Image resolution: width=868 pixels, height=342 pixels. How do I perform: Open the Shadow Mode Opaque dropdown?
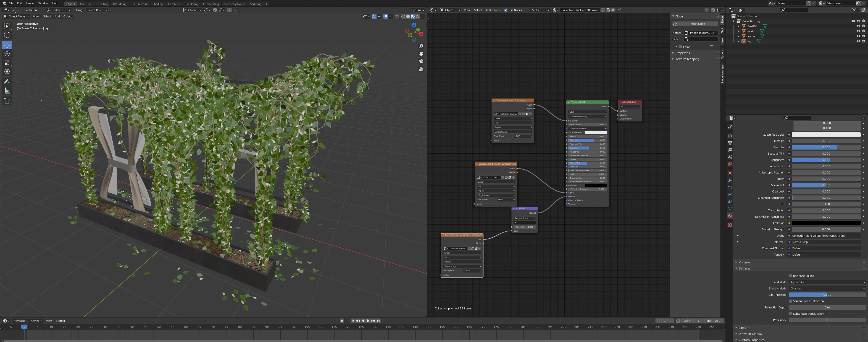[827, 288]
